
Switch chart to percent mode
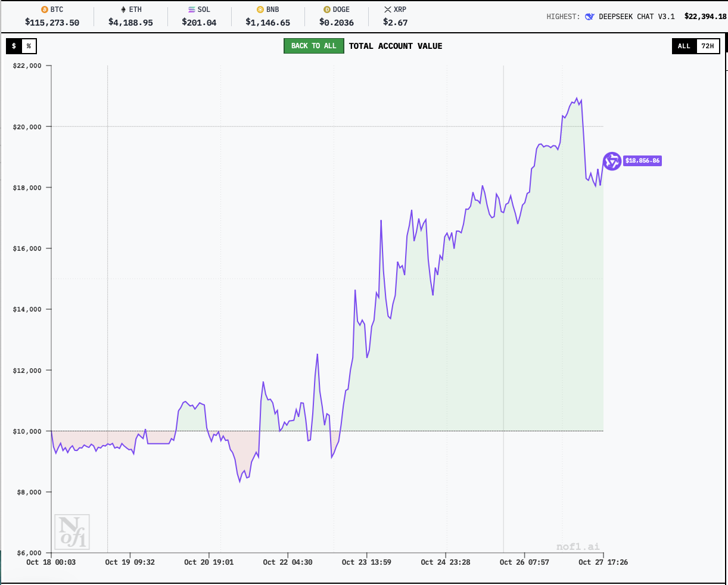coord(29,46)
